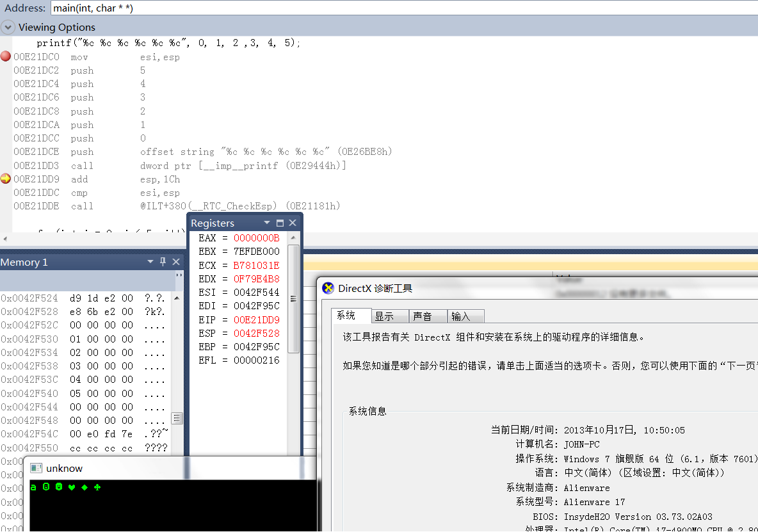Click the call __imp__printf line at 00E21DD3
Screen dimensions: 758x532
coord(180,166)
